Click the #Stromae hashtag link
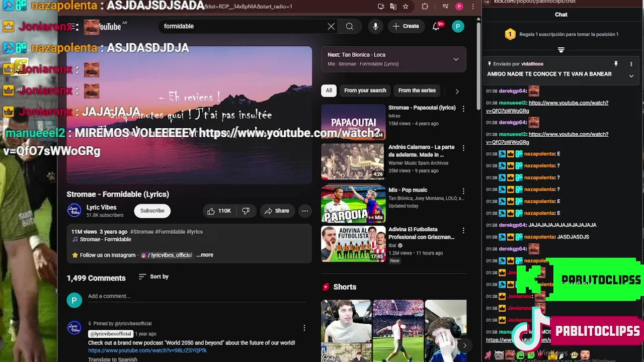The height and width of the screenshot is (362, 644). (142, 232)
